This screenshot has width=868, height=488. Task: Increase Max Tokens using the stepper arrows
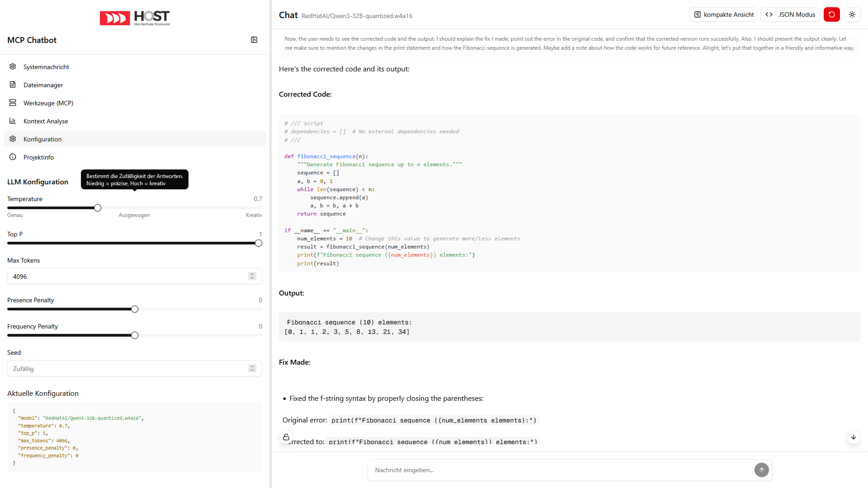pyautogui.click(x=252, y=274)
